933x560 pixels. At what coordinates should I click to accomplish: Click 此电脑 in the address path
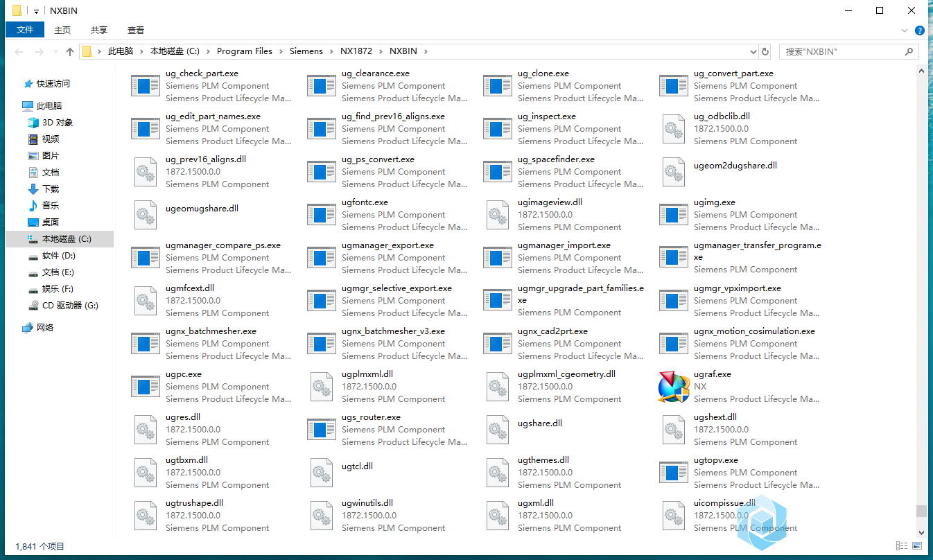click(121, 51)
